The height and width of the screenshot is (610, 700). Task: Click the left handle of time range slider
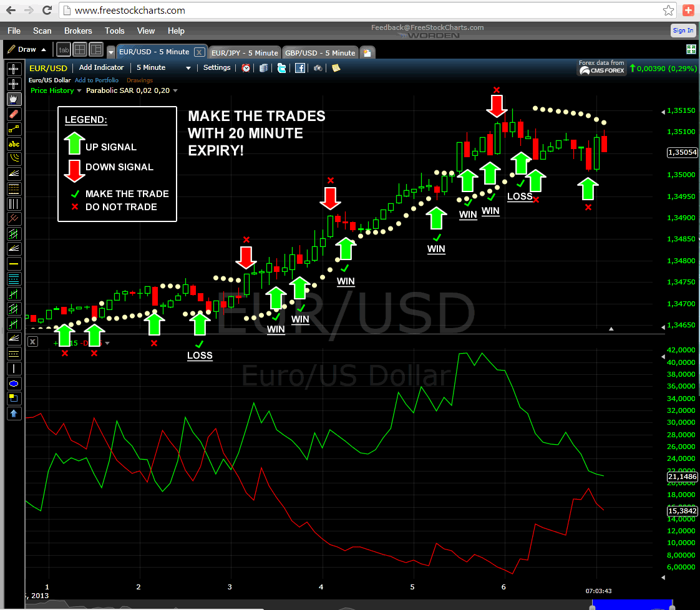tap(593, 607)
